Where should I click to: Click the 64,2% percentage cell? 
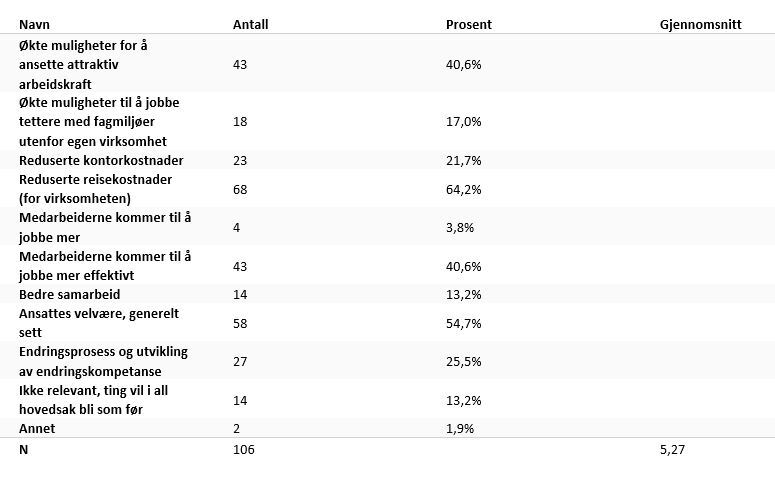tap(464, 189)
